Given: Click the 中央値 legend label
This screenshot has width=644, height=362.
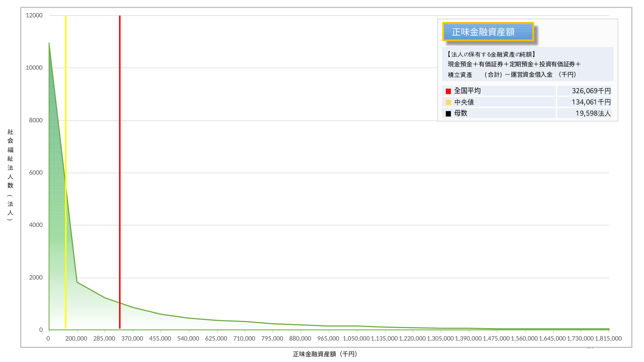Looking at the screenshot, I should point(464,102).
